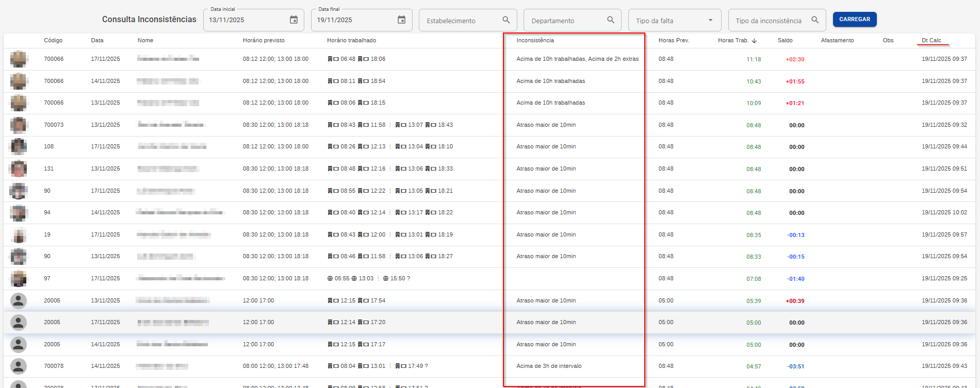This screenshot has height=388, width=980.
Task: Click avatar photo of 700073 row
Action: pyautogui.click(x=19, y=125)
